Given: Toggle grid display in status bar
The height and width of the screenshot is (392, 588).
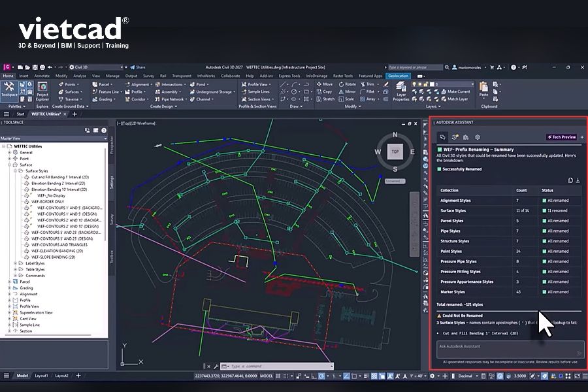Looking at the screenshot, I should click(278, 376).
